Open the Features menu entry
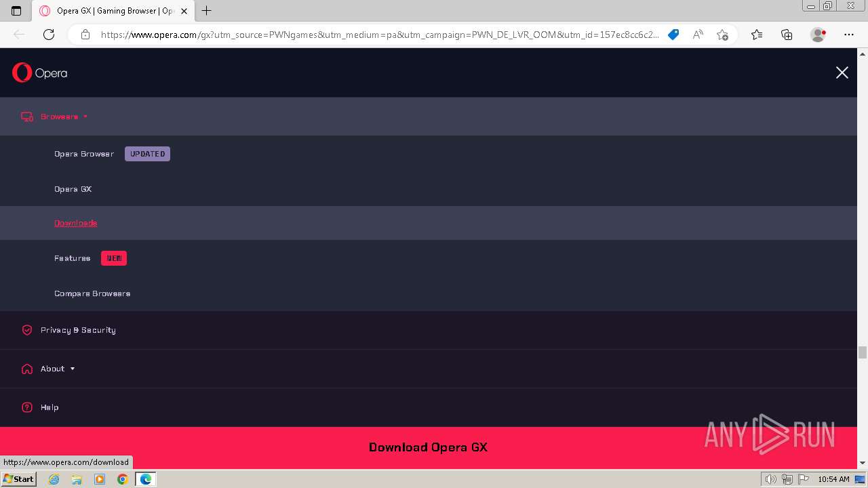 click(x=72, y=258)
